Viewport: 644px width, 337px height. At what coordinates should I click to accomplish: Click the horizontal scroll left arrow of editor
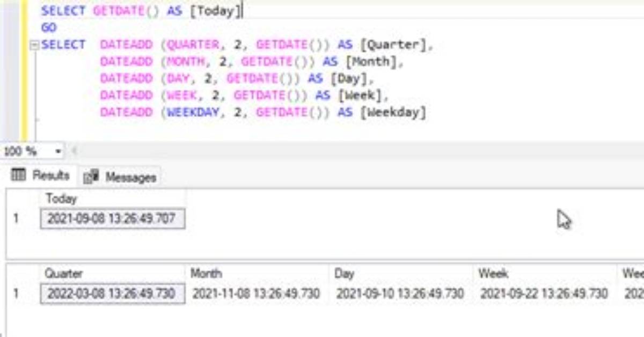[74, 151]
